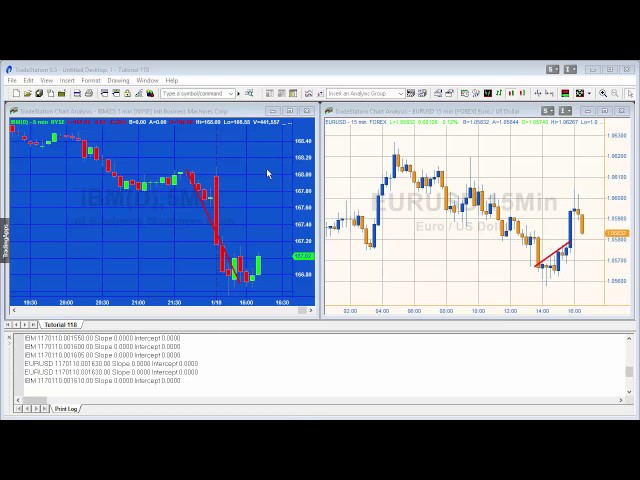Open the Format menu
Image resolution: width=640 pixels, height=480 pixels.
91,80
